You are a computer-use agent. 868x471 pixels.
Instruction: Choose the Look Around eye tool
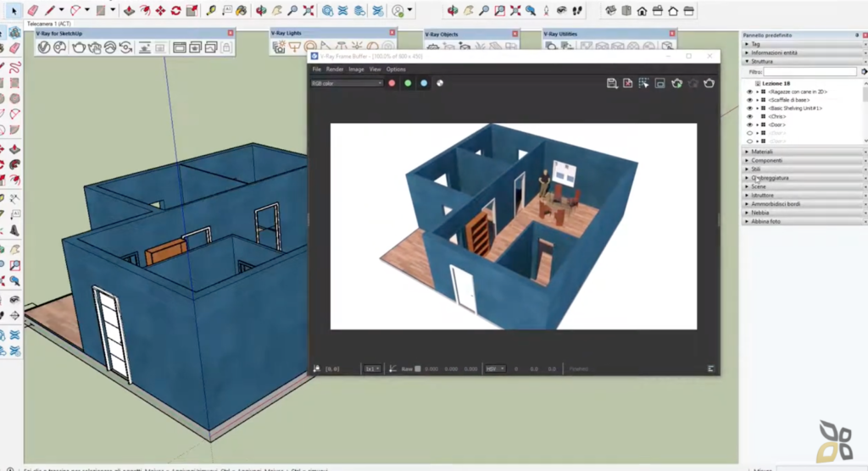coord(561,10)
